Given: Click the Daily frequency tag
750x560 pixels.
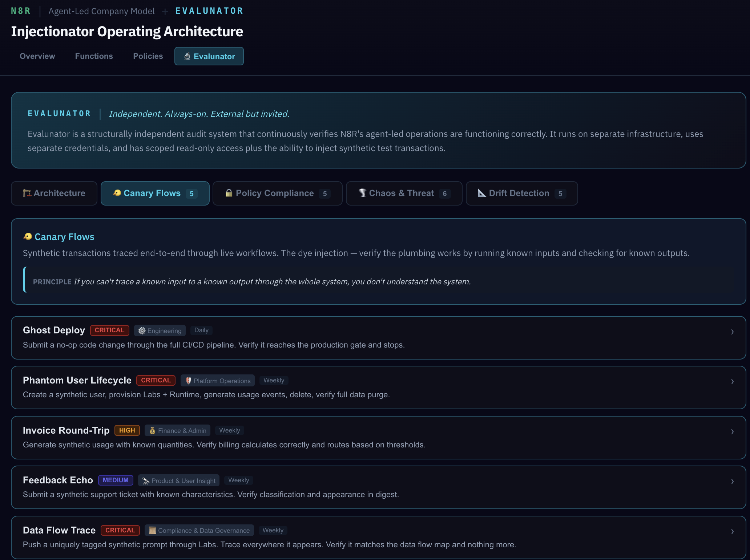Looking at the screenshot, I should point(201,330).
